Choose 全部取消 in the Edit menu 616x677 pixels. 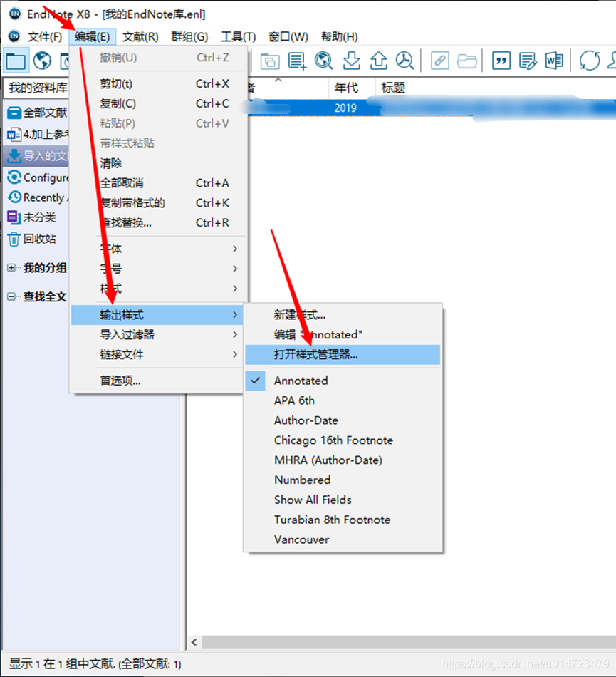[x=157, y=183]
